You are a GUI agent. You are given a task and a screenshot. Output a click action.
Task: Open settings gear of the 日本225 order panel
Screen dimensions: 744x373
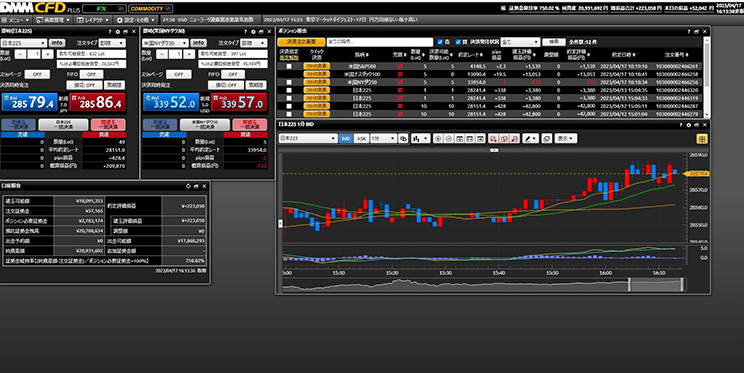click(x=118, y=31)
